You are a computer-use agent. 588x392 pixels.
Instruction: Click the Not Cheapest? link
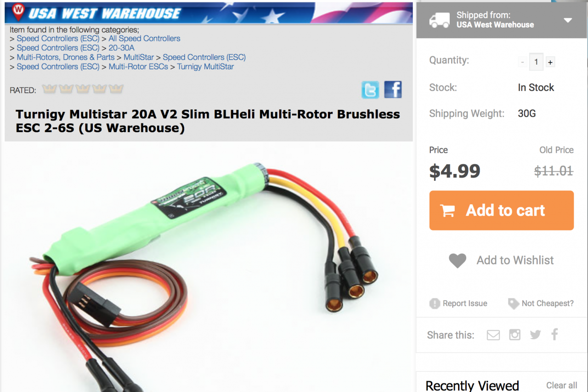tap(541, 303)
